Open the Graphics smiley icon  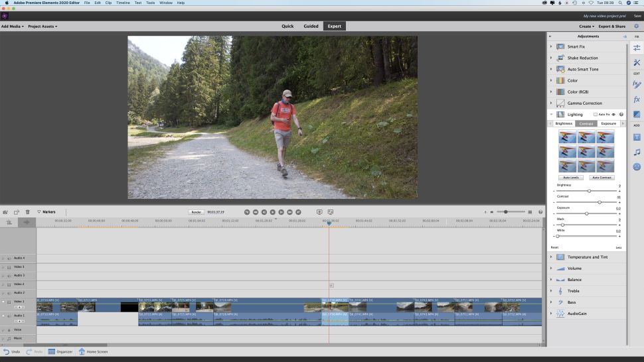click(637, 167)
